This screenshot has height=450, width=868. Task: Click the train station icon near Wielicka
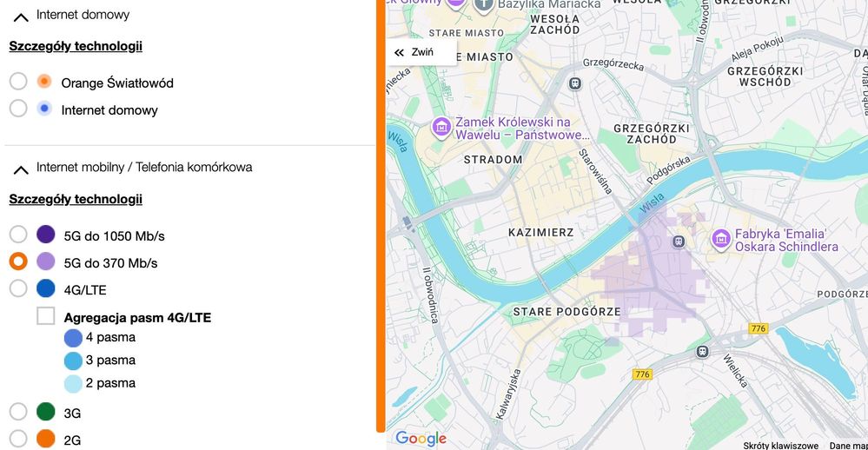point(703,352)
